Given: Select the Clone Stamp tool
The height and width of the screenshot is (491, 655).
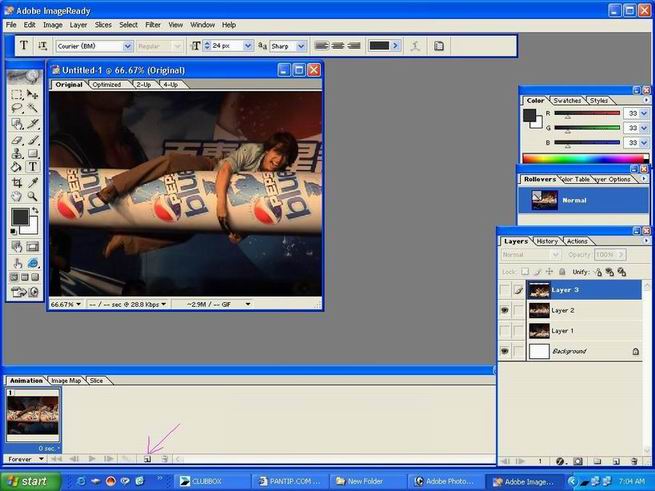Looking at the screenshot, I should 17,153.
